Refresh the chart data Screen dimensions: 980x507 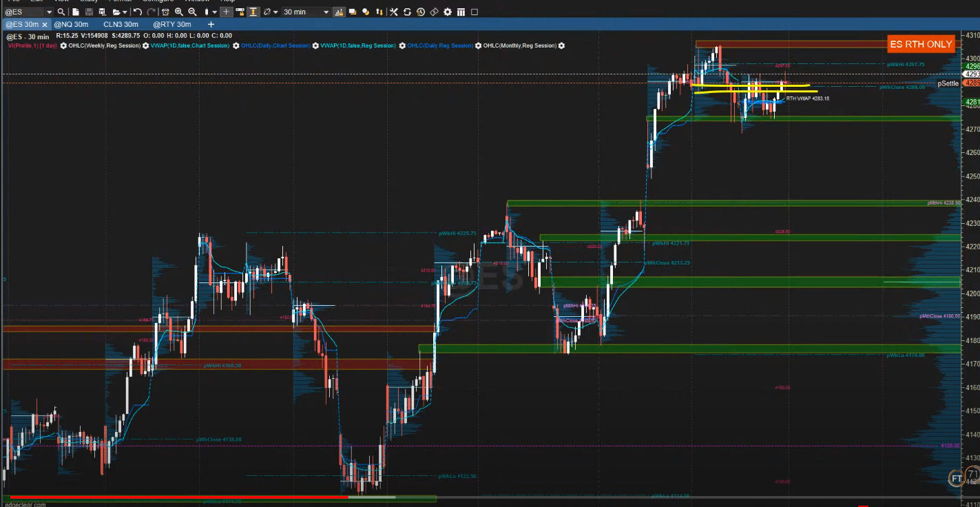coord(407,12)
